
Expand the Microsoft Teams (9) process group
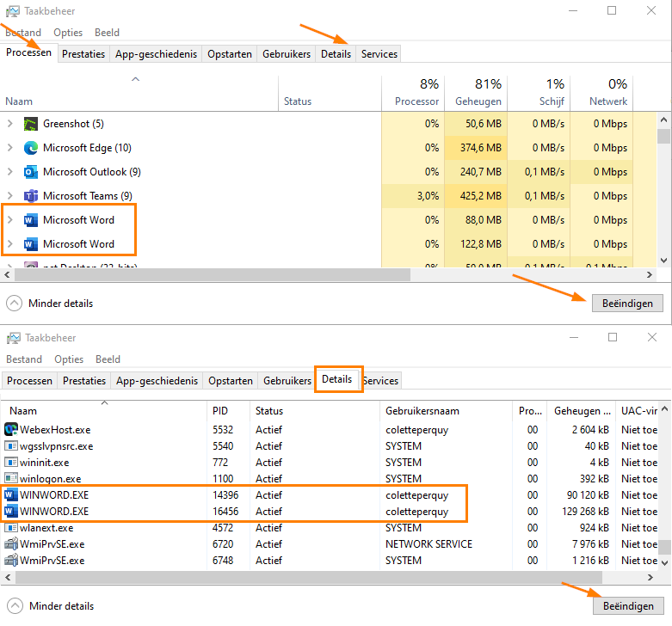click(10, 195)
